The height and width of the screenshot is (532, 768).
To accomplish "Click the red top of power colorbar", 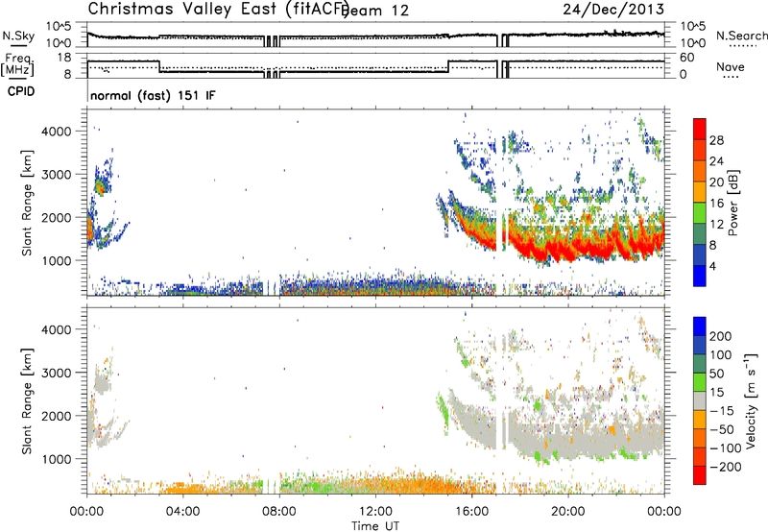I will (x=700, y=130).
